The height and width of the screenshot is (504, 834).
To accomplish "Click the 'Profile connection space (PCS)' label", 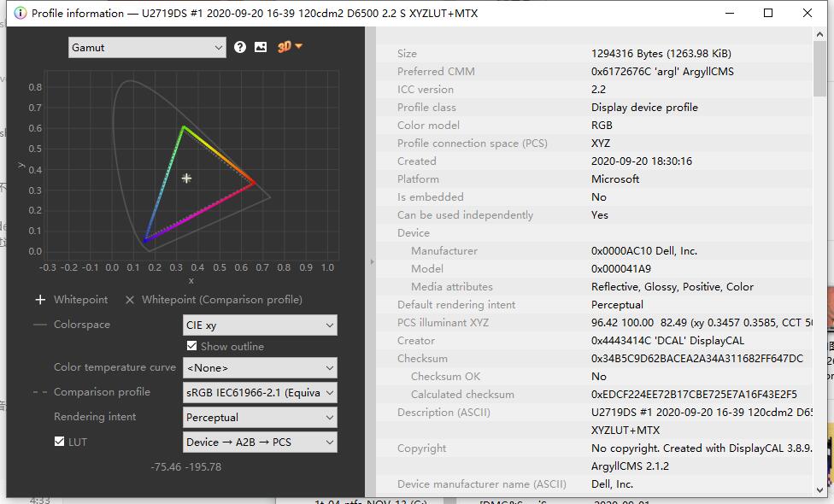I will click(473, 143).
